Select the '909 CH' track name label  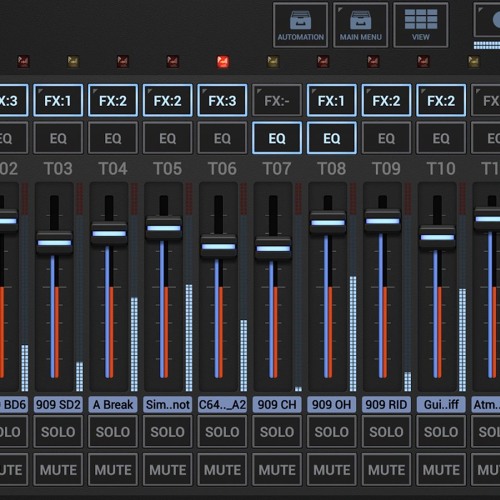point(277,405)
